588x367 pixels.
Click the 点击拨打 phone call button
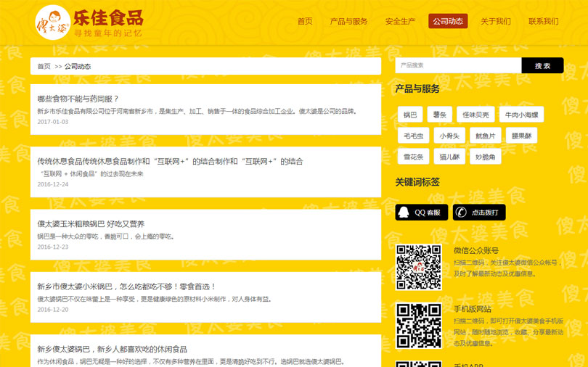pyautogui.click(x=479, y=213)
